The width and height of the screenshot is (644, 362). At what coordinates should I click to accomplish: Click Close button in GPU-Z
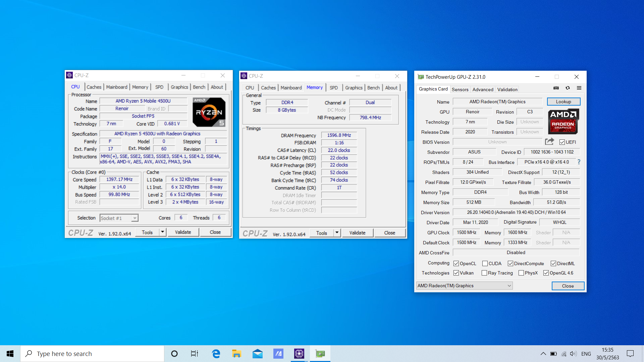(x=568, y=286)
